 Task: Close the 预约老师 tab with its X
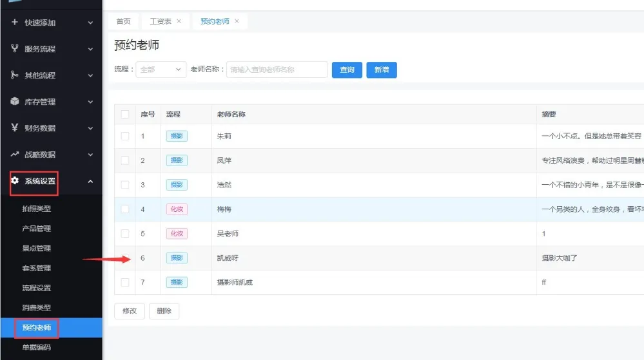(x=237, y=21)
